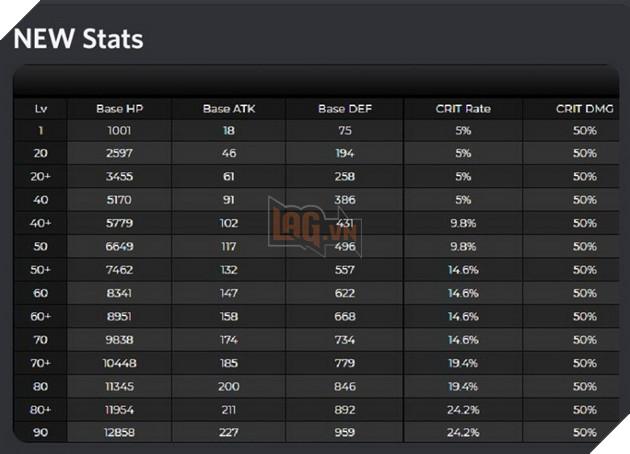Click the Base ATK column header
The width and height of the screenshot is (630, 454).
point(229,108)
